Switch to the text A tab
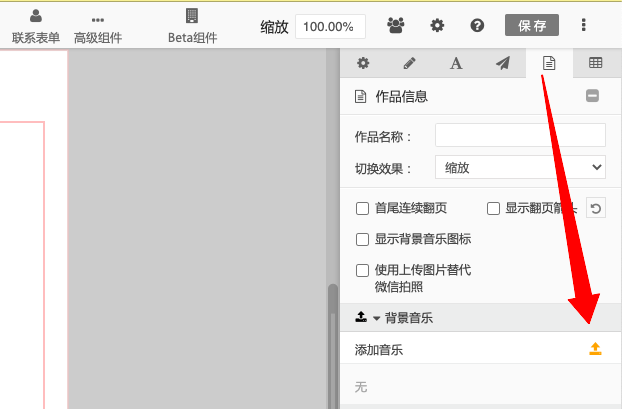The height and width of the screenshot is (409, 622). 456,63
